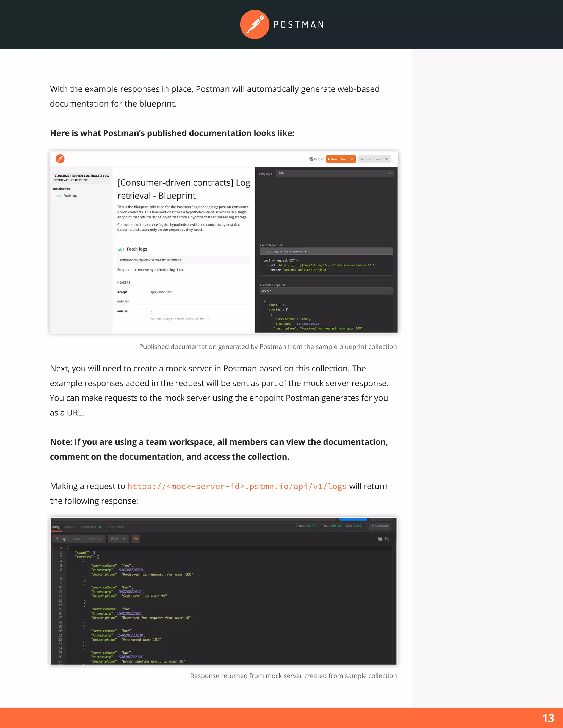Select the Preview view mode
The height and width of the screenshot is (728, 563).
click(x=95, y=539)
